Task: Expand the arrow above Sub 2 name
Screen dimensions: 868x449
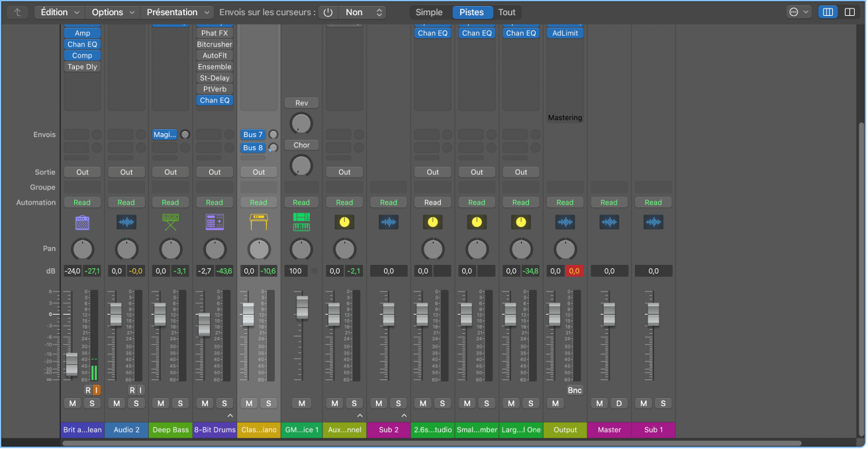Action: click(x=404, y=416)
